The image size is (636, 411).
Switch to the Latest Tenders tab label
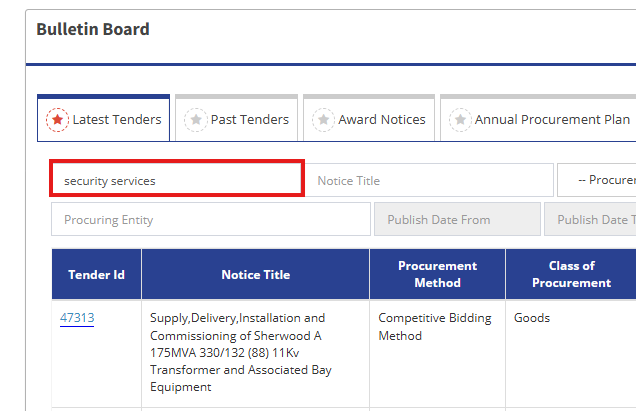118,120
